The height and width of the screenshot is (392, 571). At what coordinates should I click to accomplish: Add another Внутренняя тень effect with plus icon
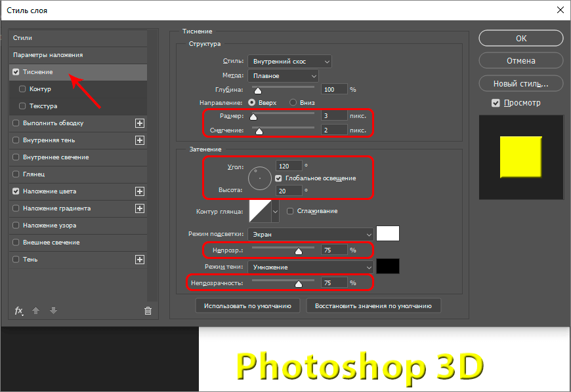tap(139, 140)
